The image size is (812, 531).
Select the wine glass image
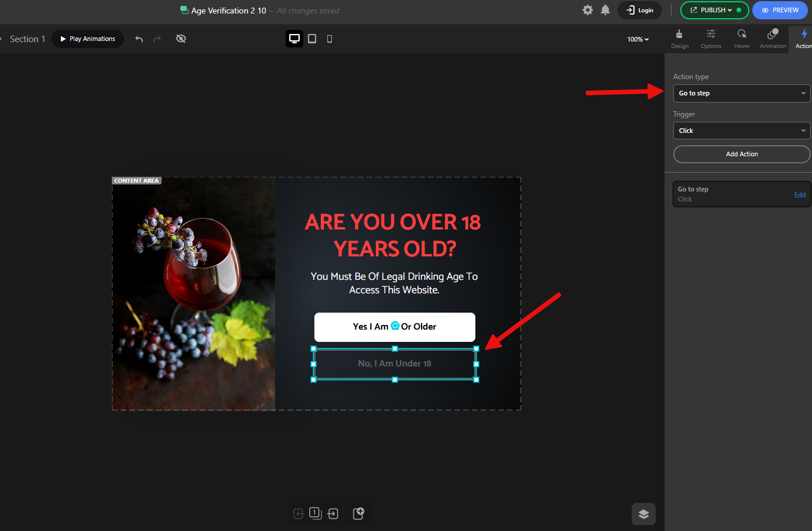coord(194,293)
